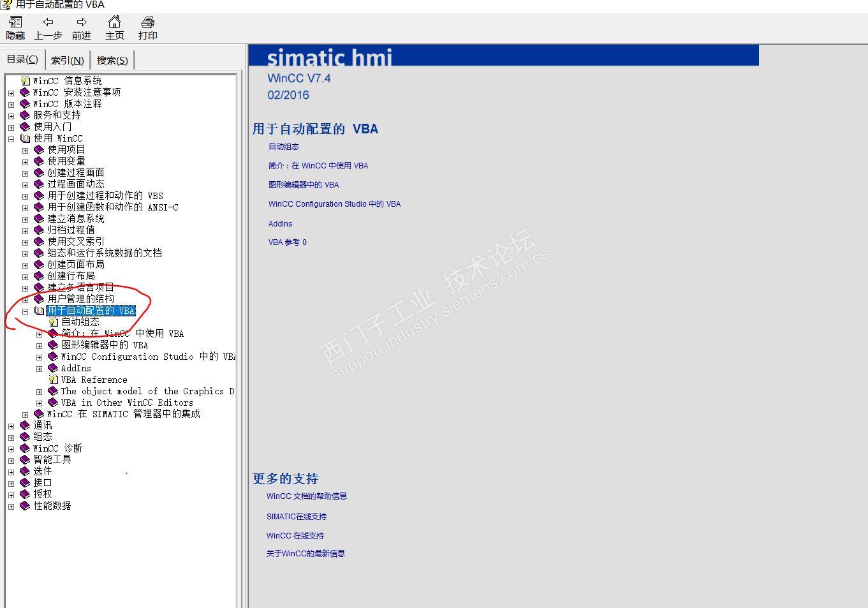Open the VBA 参考 0 link
The height and width of the screenshot is (608, 868).
(288, 242)
